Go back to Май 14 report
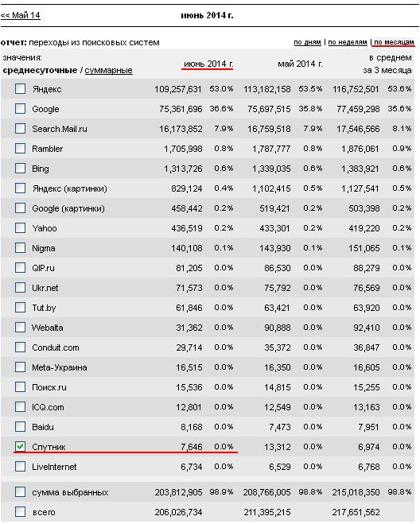 pyautogui.click(x=21, y=15)
